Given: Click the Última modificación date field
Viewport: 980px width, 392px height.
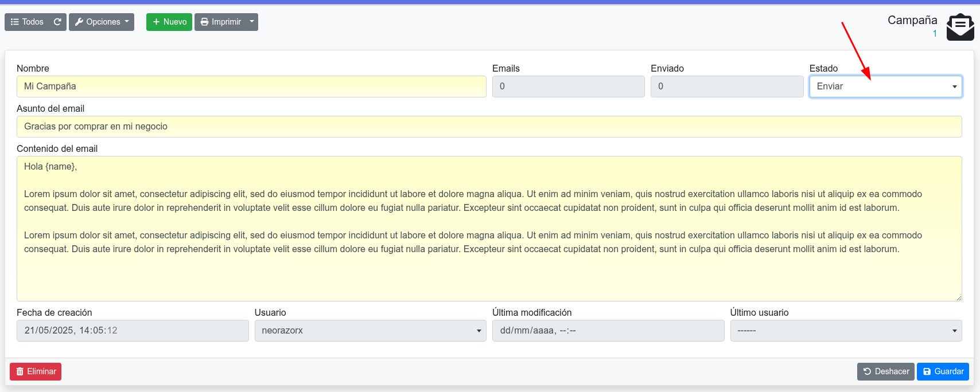Looking at the screenshot, I should [x=608, y=331].
